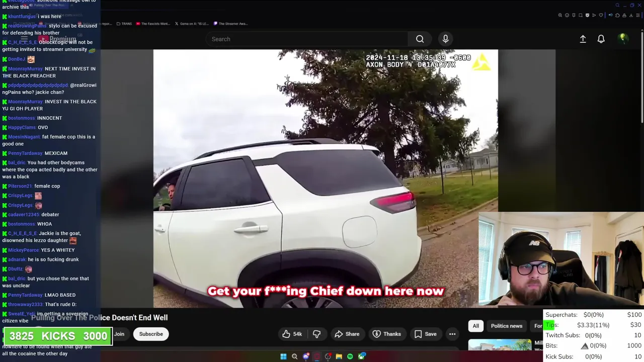Image resolution: width=644 pixels, height=362 pixels.
Task: Click chat username 'bostonmoss' saying INNOCENT
Action: [22, 118]
